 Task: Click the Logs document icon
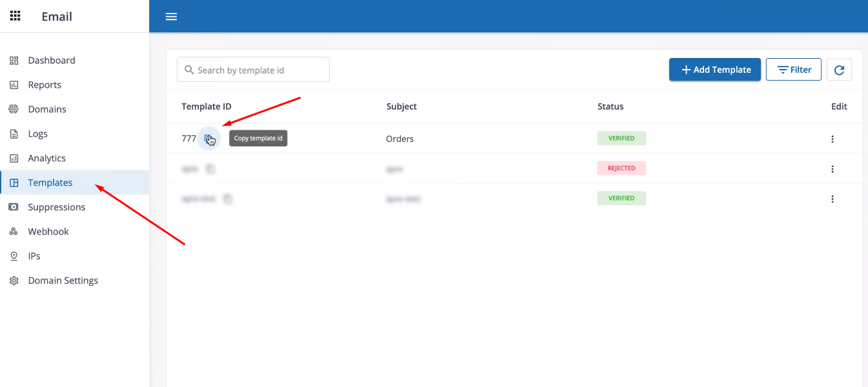pyautogui.click(x=14, y=134)
